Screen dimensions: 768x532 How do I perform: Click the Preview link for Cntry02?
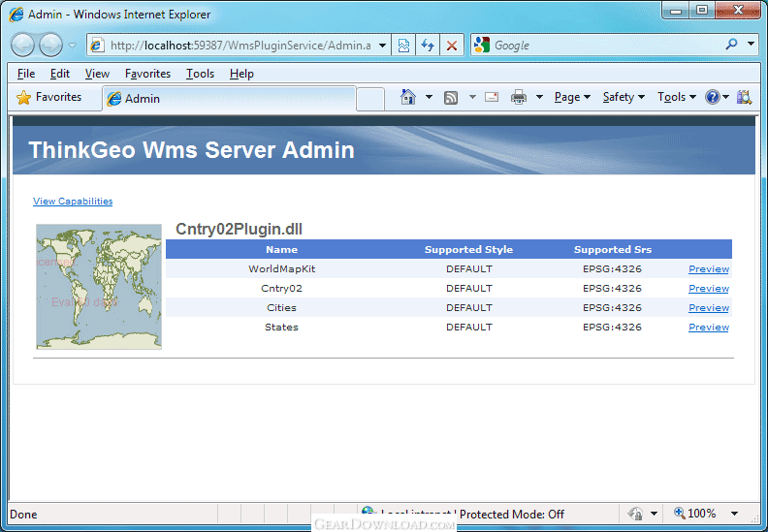tap(709, 288)
